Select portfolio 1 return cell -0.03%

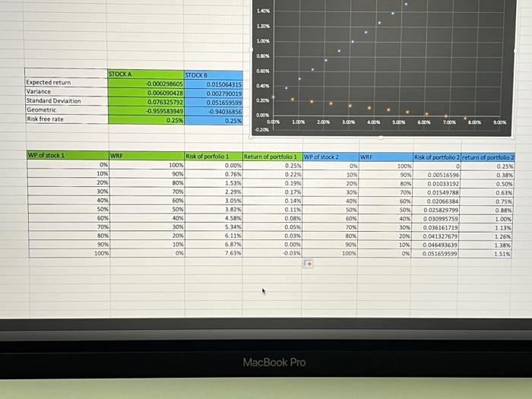(272, 253)
